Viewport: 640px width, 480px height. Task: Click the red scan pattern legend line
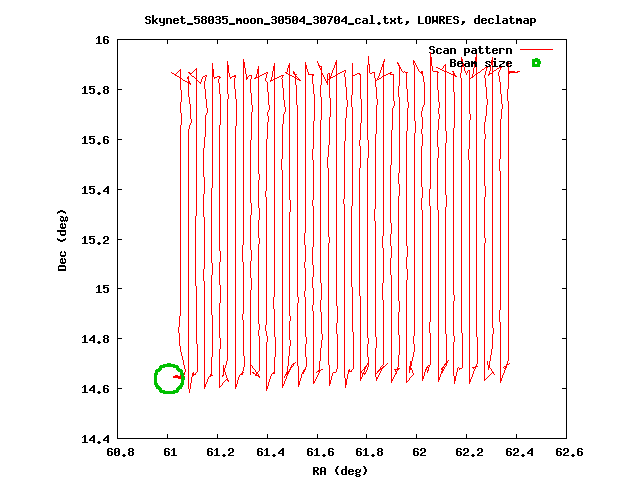[536, 50]
